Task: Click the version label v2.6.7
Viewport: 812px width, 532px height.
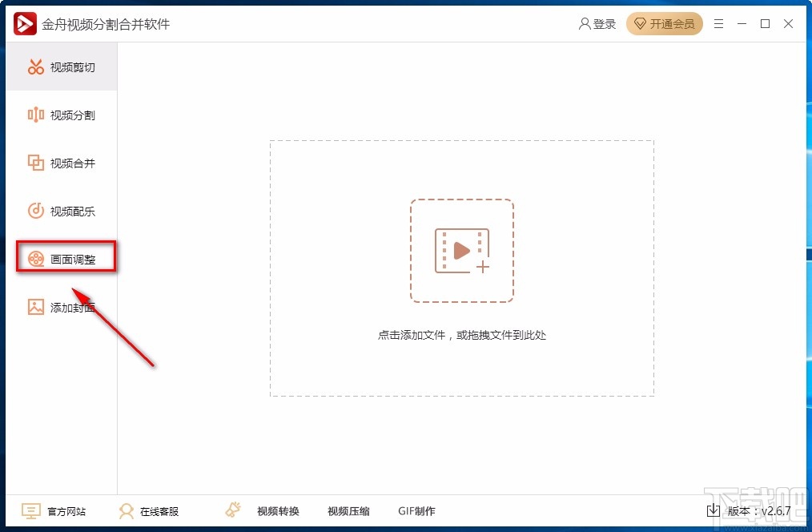Action: (x=759, y=510)
